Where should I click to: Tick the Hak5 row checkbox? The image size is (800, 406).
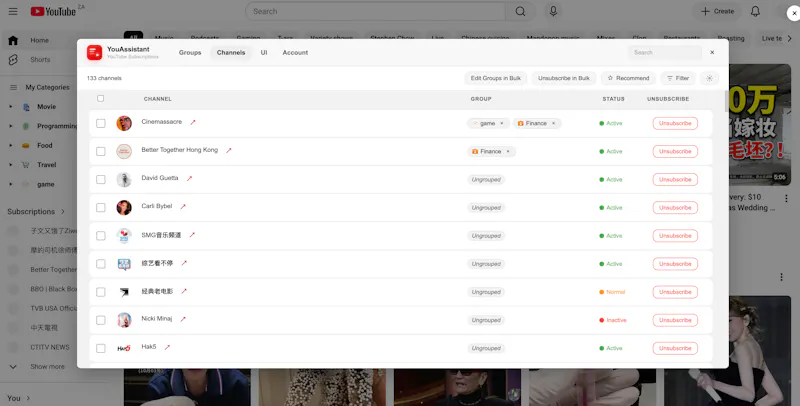point(101,348)
